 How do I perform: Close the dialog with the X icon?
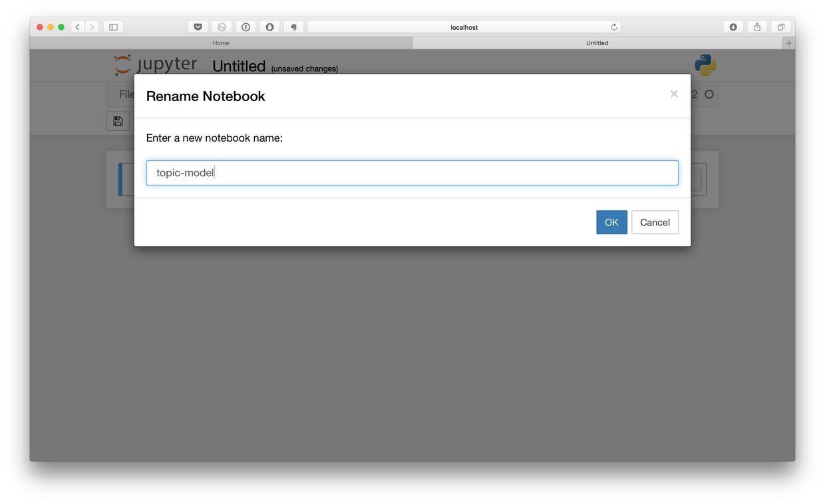pos(674,94)
